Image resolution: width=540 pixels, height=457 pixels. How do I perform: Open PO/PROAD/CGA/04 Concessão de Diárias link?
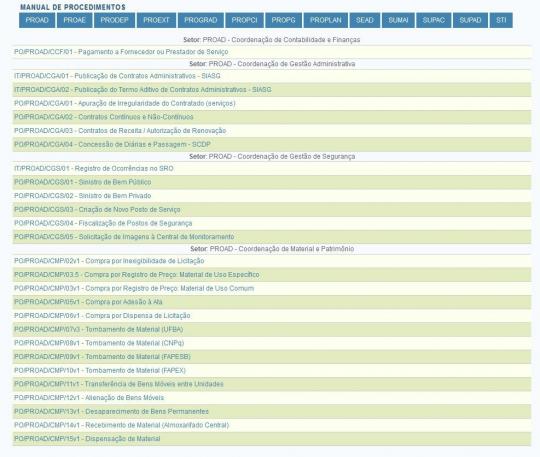point(112,145)
